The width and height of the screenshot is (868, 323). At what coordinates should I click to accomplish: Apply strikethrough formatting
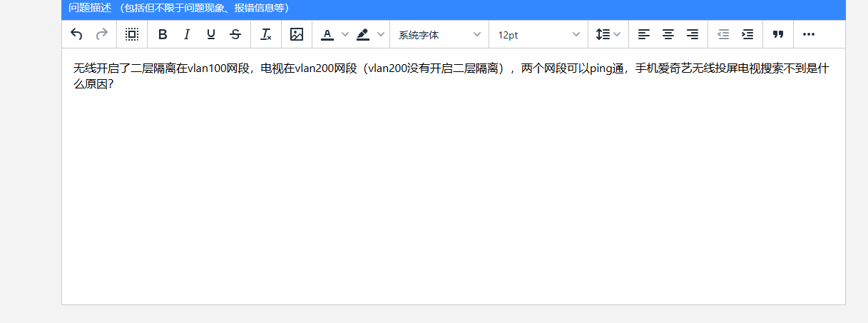pos(235,34)
